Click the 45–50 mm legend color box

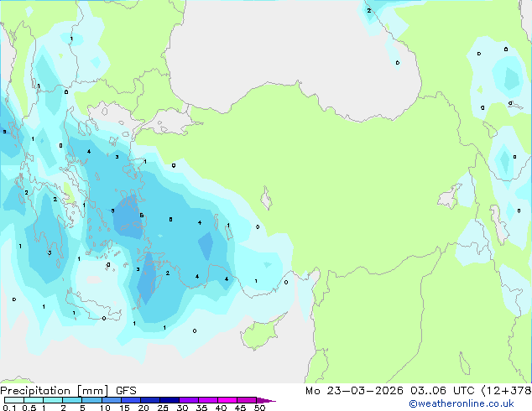pyautogui.click(x=247, y=400)
